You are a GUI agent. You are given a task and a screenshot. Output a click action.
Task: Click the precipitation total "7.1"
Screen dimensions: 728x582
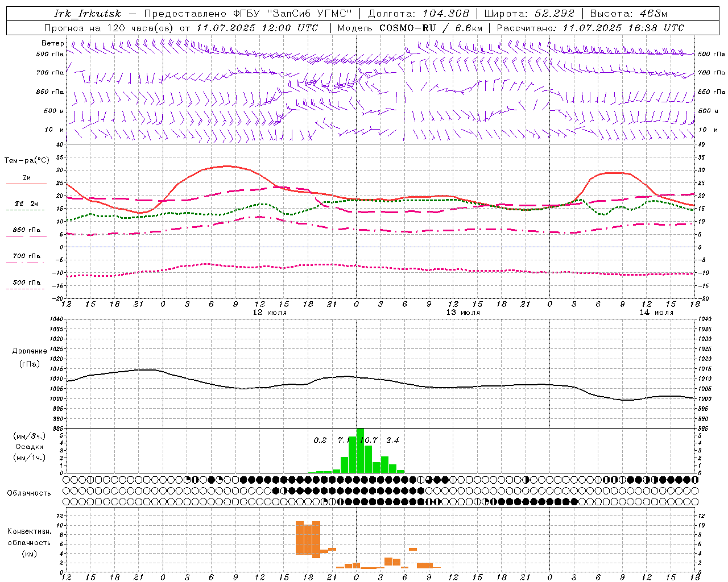tap(344, 440)
